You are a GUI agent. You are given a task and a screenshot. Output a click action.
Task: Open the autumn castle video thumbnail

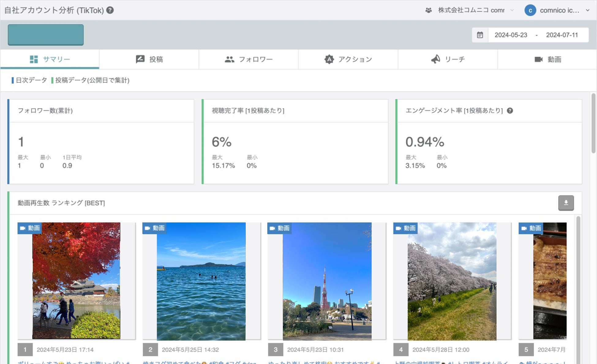click(x=76, y=280)
